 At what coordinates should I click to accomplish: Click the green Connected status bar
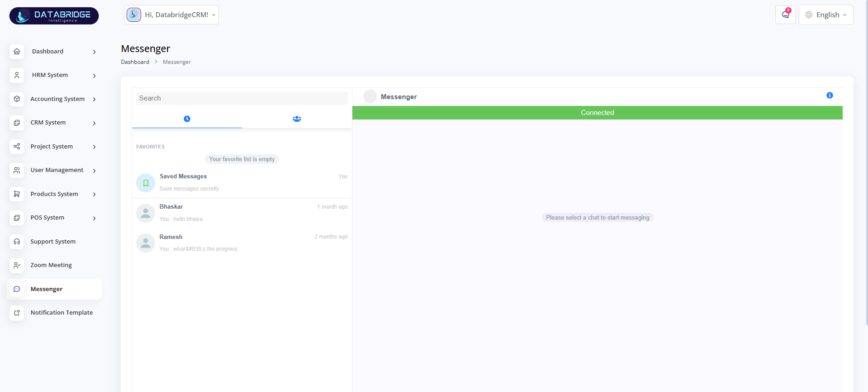click(x=598, y=113)
